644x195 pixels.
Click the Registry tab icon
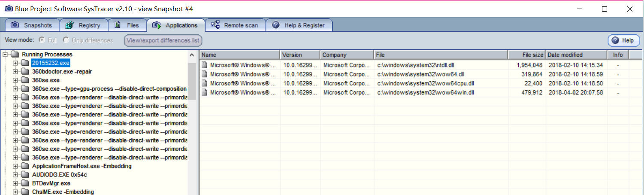(x=70, y=25)
